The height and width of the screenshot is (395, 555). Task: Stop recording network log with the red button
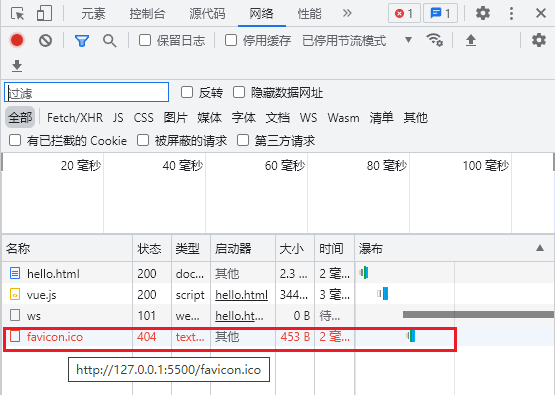coord(17,40)
